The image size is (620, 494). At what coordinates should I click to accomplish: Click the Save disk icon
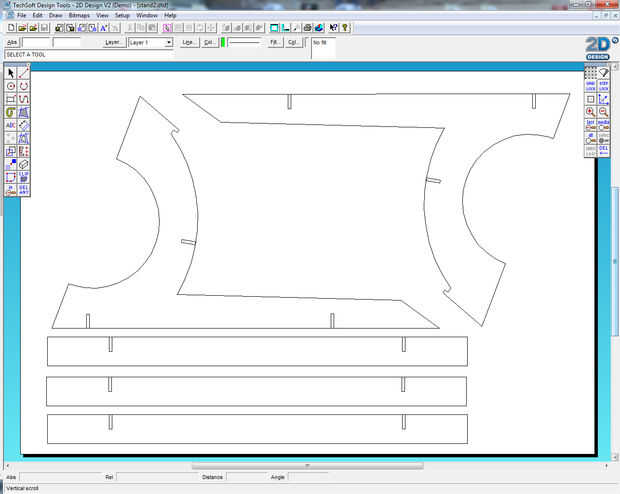point(44,28)
